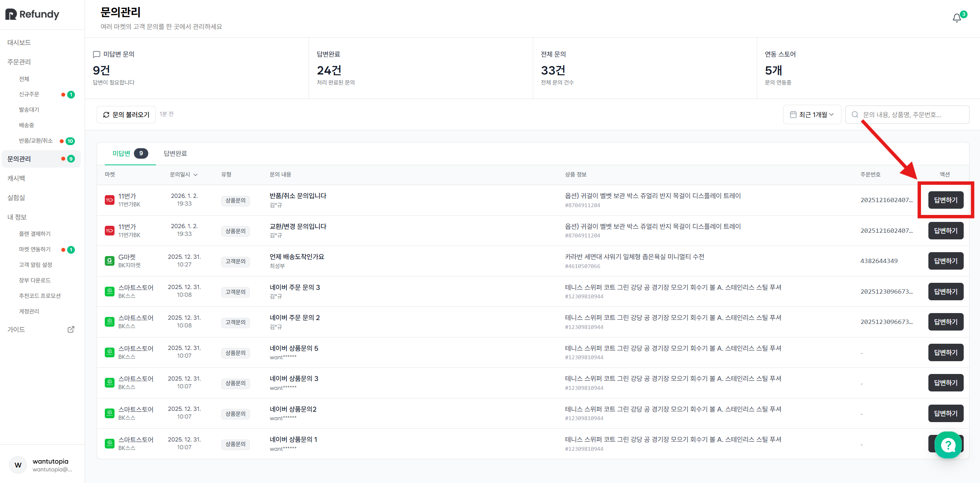This screenshot has width=980, height=483.
Task: Focus the 문의 내용, 상품명, 주문번호 search field
Action: (907, 114)
